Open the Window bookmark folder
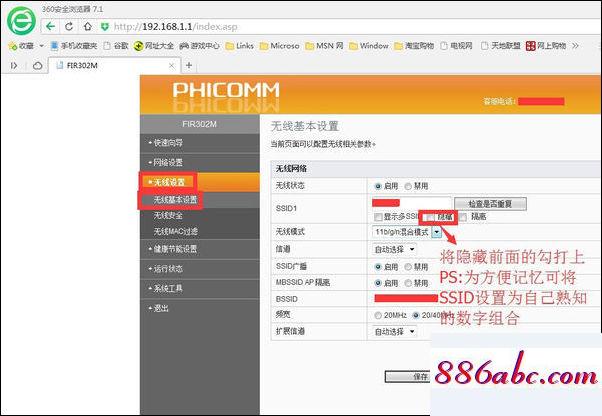602x416 pixels. point(369,46)
